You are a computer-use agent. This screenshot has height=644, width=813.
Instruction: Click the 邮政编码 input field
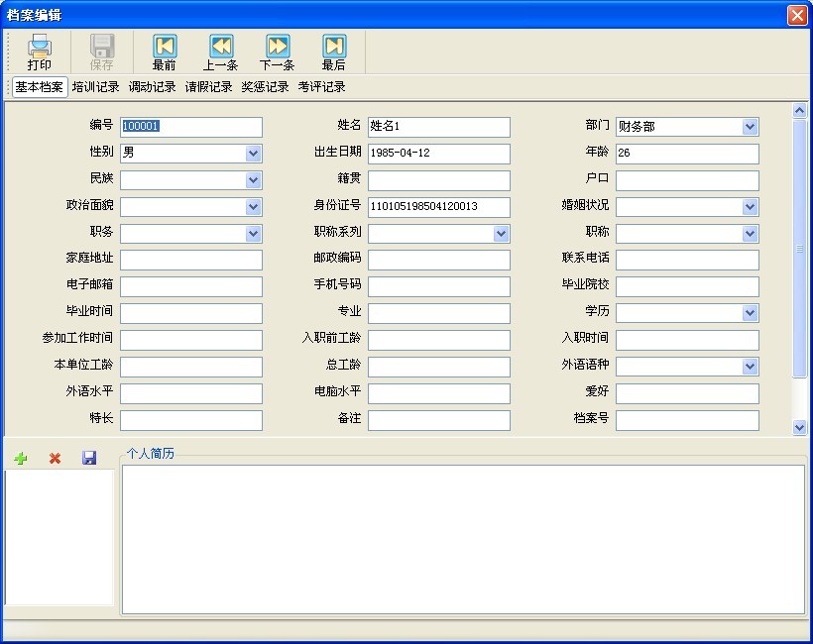click(439, 261)
